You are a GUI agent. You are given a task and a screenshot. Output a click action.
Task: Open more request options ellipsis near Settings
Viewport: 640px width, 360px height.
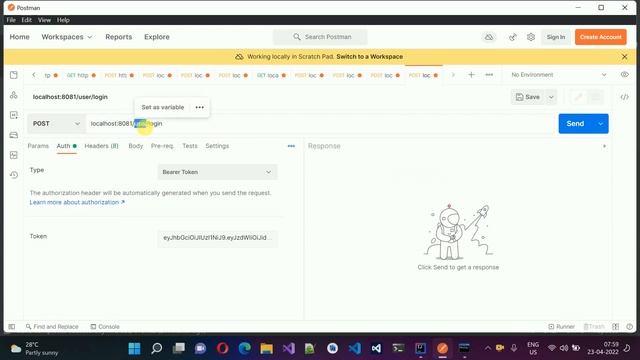[x=291, y=146]
